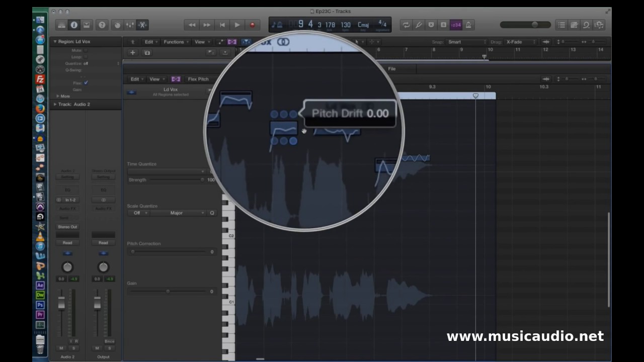Toggle the Count-in 1234 button
The height and width of the screenshot is (362, 644).
pyautogui.click(x=456, y=25)
